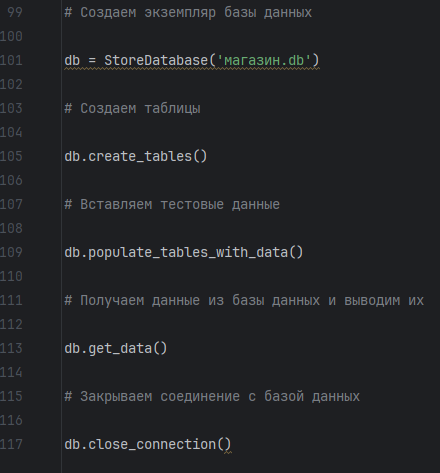
Task: Click line number 113 in the gutter
Action: tap(11, 348)
